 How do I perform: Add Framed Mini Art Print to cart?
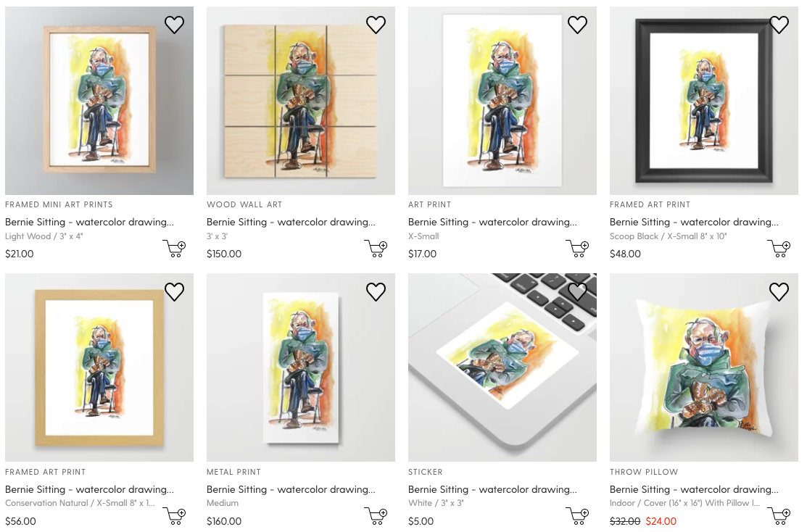coord(174,249)
